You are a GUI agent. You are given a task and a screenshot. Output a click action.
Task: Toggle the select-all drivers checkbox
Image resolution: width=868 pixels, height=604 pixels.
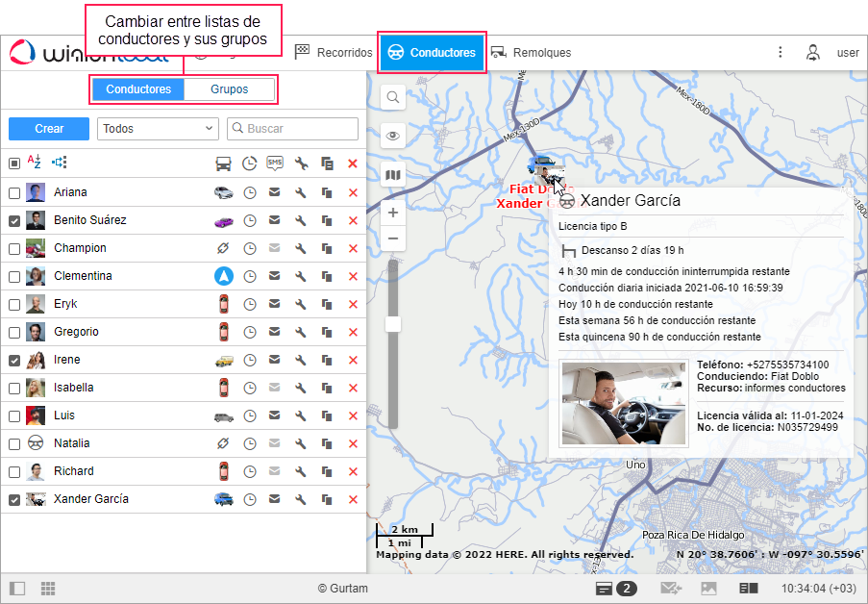[x=14, y=163]
